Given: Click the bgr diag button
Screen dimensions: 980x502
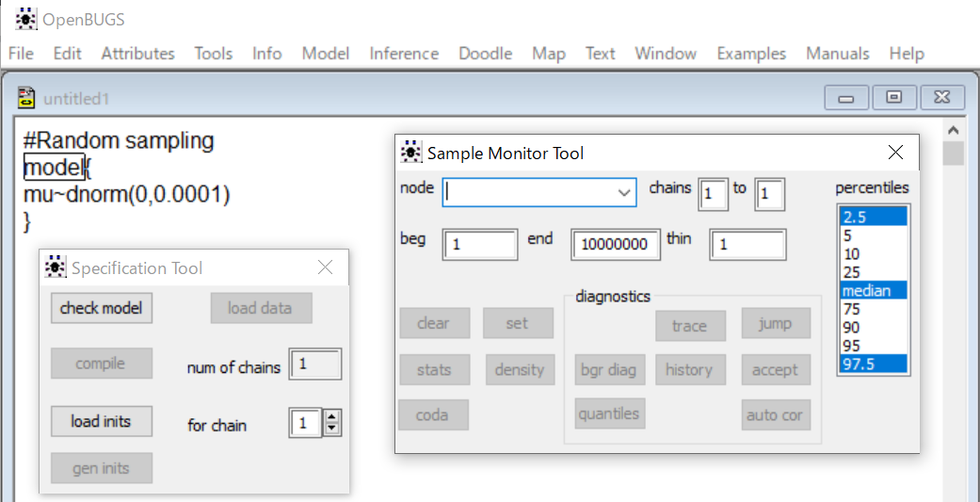Looking at the screenshot, I should pyautogui.click(x=610, y=369).
